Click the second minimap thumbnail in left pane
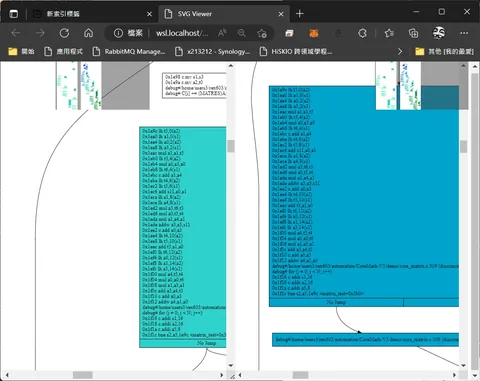 click(x=91, y=85)
